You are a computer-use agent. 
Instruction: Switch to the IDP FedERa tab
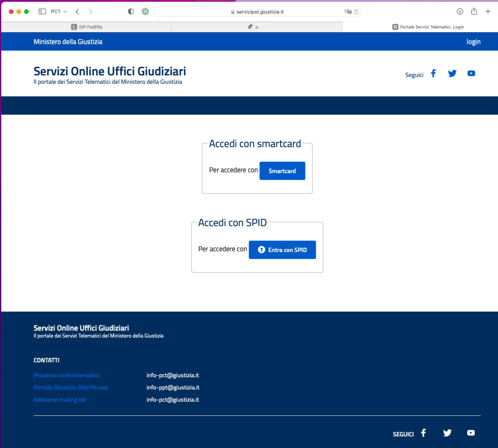click(x=86, y=27)
